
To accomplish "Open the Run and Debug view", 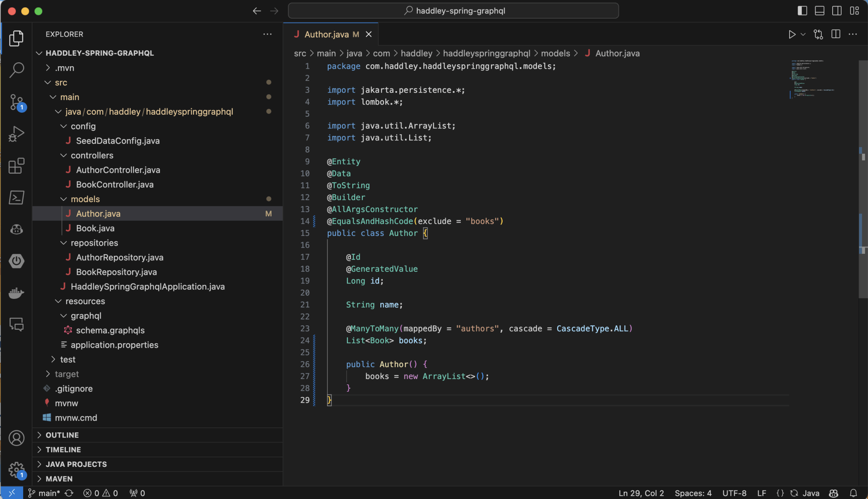I will pyautogui.click(x=16, y=133).
